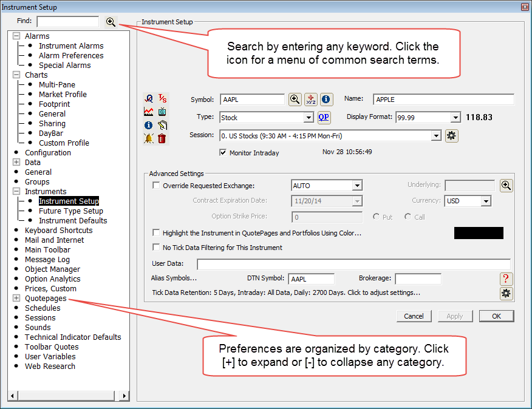Select Alarm Preferences in the tree
Image resolution: width=532 pixels, height=409 pixels.
coord(71,55)
